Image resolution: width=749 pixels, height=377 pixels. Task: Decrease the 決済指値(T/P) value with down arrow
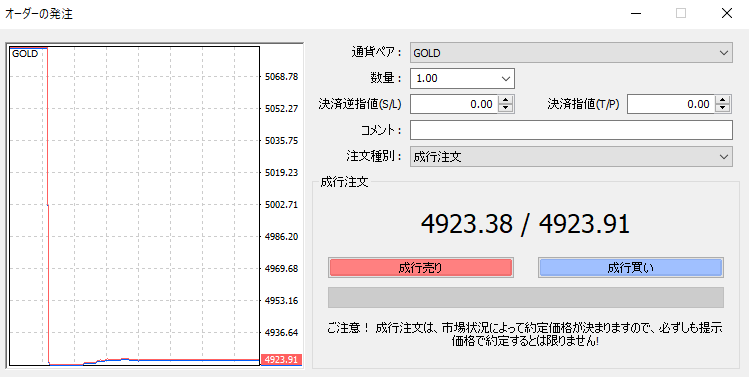pyautogui.click(x=723, y=108)
